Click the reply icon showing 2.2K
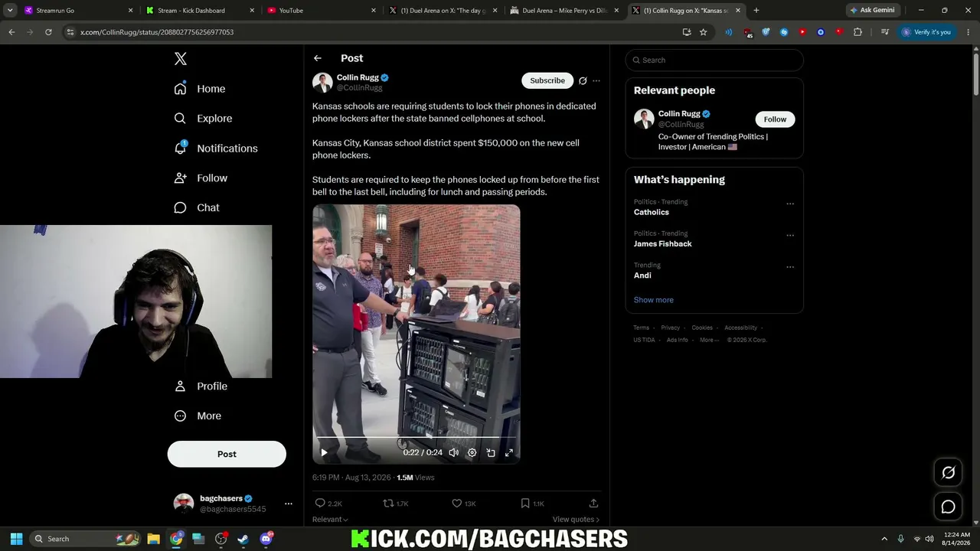Screen dimensions: 980x551 pyautogui.click(x=320, y=504)
